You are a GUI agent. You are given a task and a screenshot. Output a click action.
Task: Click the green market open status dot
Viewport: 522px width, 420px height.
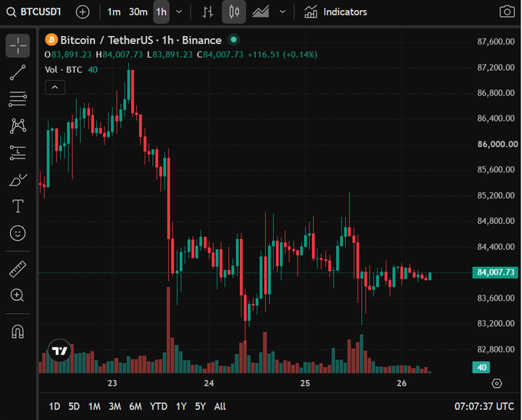(x=234, y=40)
